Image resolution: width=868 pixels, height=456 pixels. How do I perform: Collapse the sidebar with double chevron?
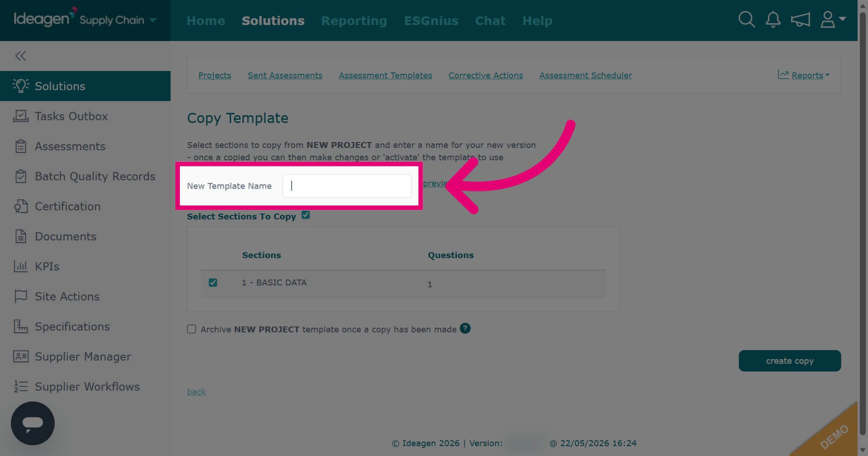pyautogui.click(x=20, y=56)
